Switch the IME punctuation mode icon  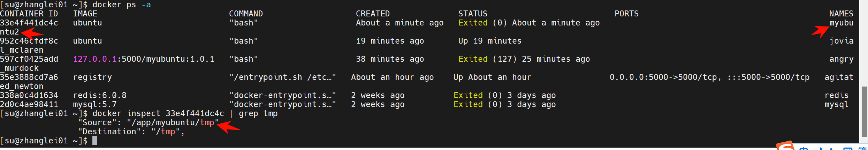tap(832, 149)
